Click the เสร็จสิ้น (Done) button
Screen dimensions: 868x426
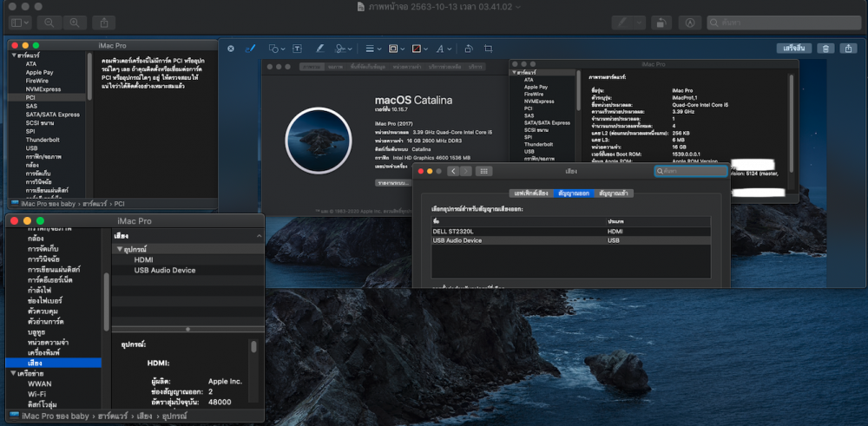click(794, 48)
